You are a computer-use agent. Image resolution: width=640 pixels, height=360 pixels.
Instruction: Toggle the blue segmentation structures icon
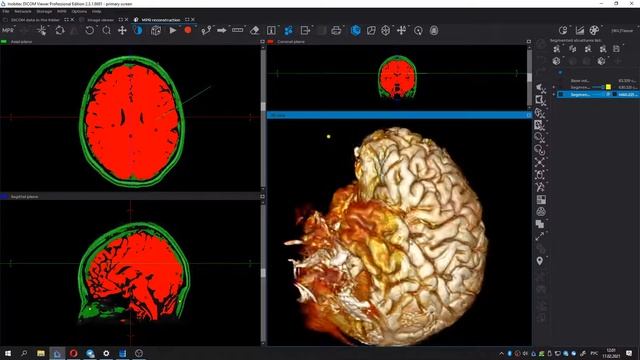coord(288,30)
